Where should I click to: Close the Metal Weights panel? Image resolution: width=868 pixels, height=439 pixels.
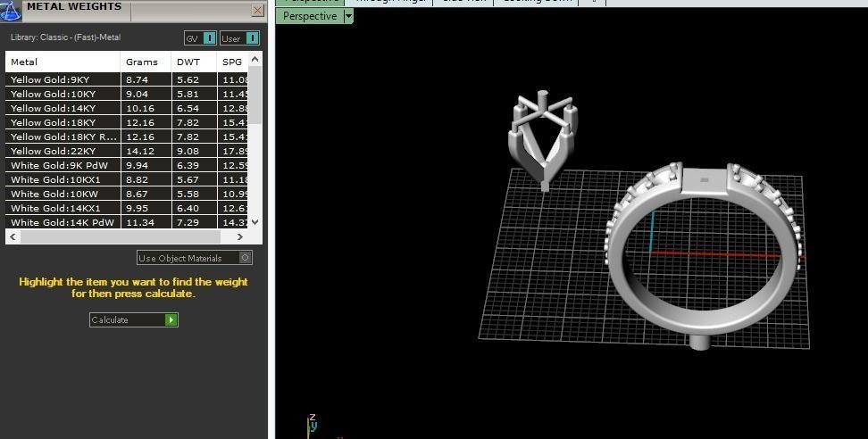(x=257, y=10)
